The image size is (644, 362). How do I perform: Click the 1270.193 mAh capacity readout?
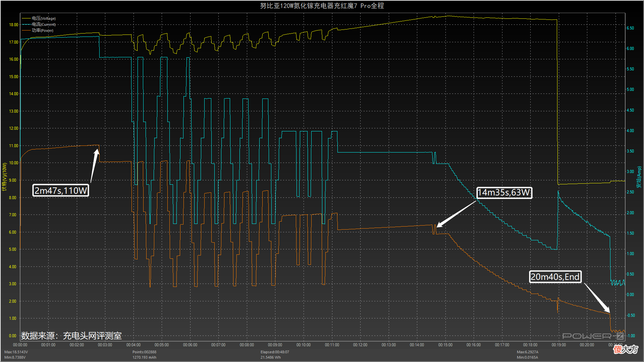(x=144, y=357)
